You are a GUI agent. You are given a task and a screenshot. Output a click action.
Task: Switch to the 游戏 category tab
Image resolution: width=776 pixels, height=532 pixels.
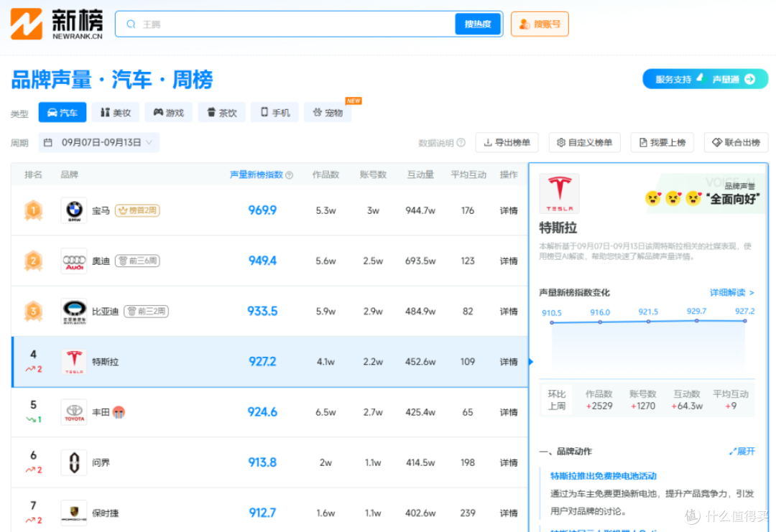click(169, 113)
